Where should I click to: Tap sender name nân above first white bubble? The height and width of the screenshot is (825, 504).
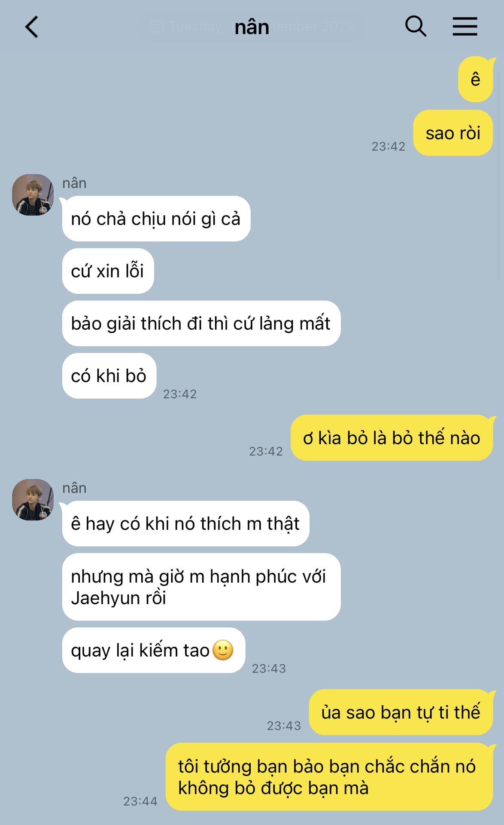tap(74, 183)
